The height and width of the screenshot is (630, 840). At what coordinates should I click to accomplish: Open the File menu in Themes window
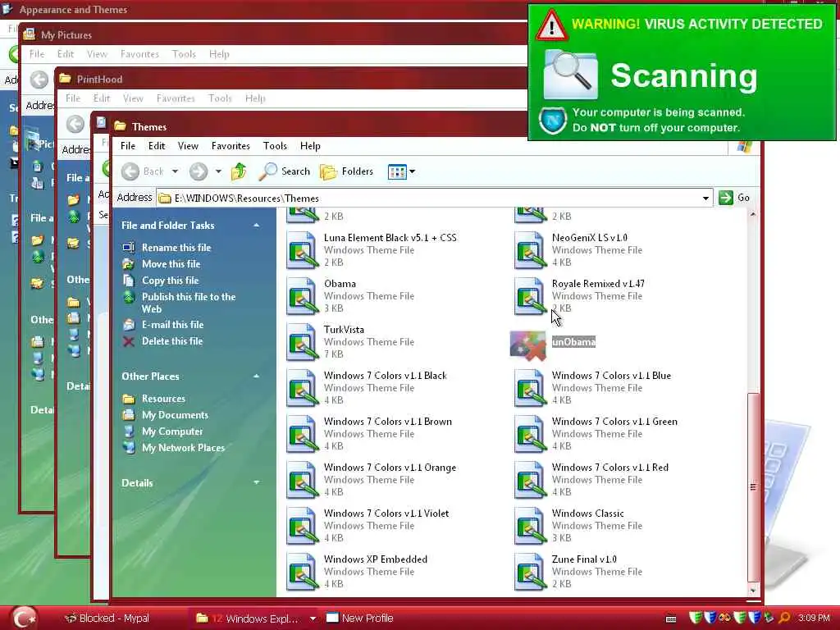click(127, 146)
